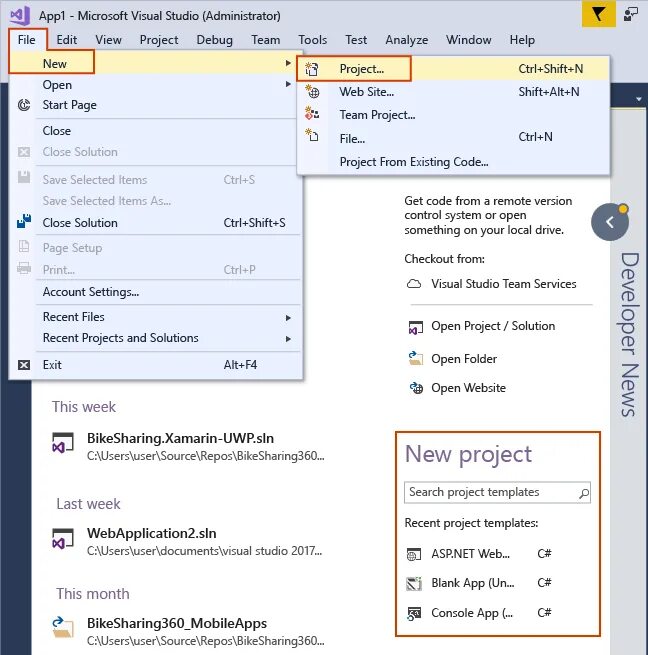Select Start Page in the File menu
Screen dimensions: 648x655
coord(156,105)
